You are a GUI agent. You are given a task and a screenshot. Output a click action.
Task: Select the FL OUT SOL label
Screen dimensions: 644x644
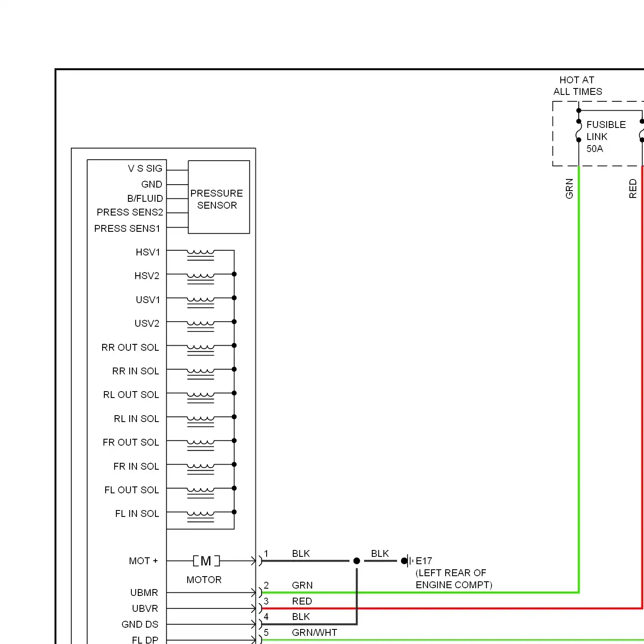point(132,490)
